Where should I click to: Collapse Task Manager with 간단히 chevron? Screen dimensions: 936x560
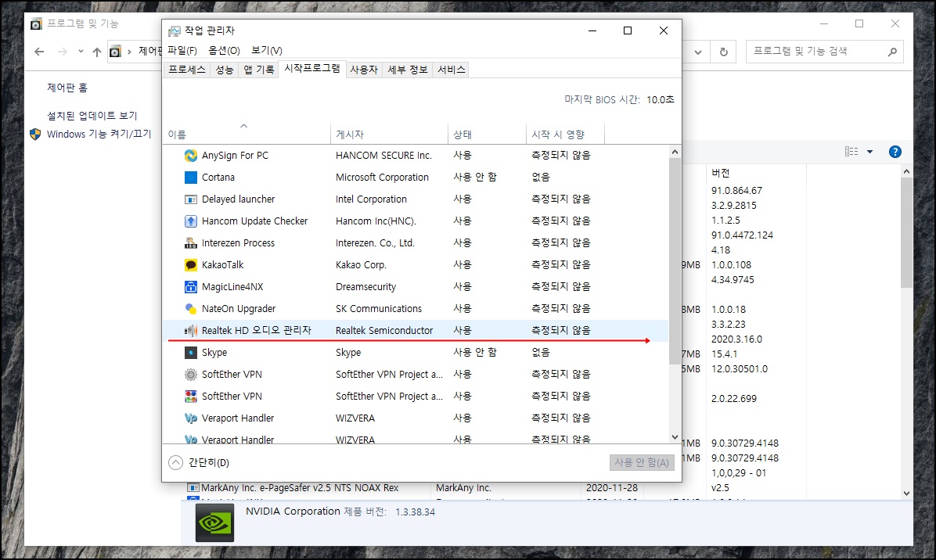pos(175,463)
